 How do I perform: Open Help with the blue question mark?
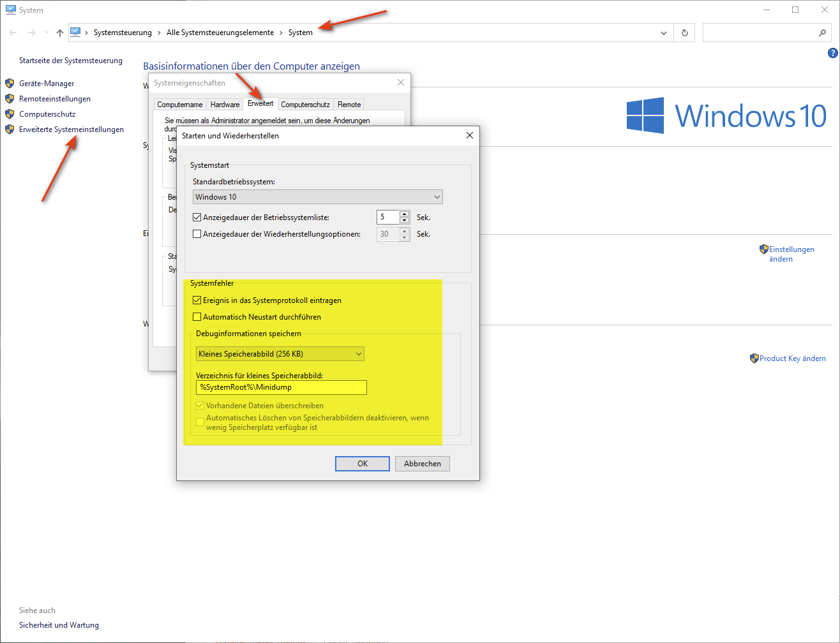pos(832,54)
